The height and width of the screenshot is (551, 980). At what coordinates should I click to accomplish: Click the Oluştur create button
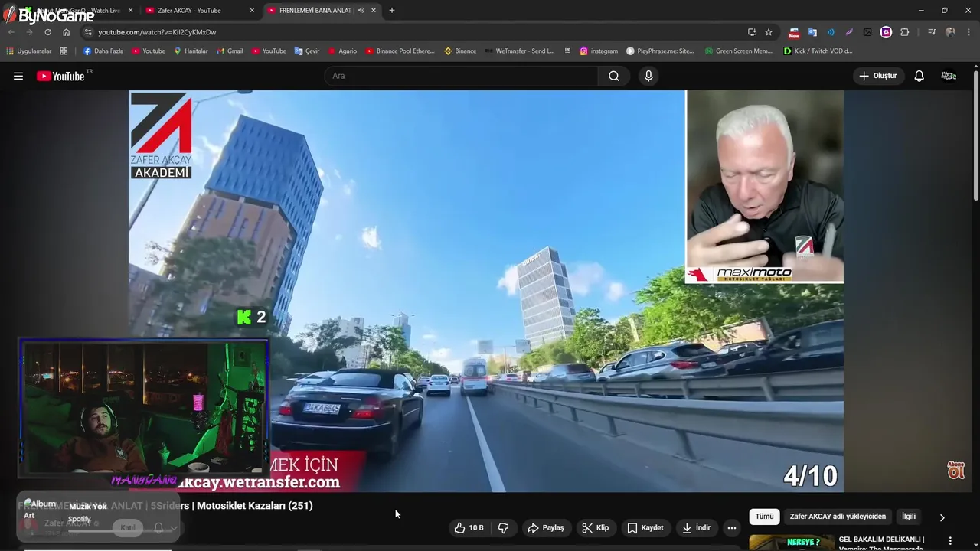pyautogui.click(x=877, y=76)
